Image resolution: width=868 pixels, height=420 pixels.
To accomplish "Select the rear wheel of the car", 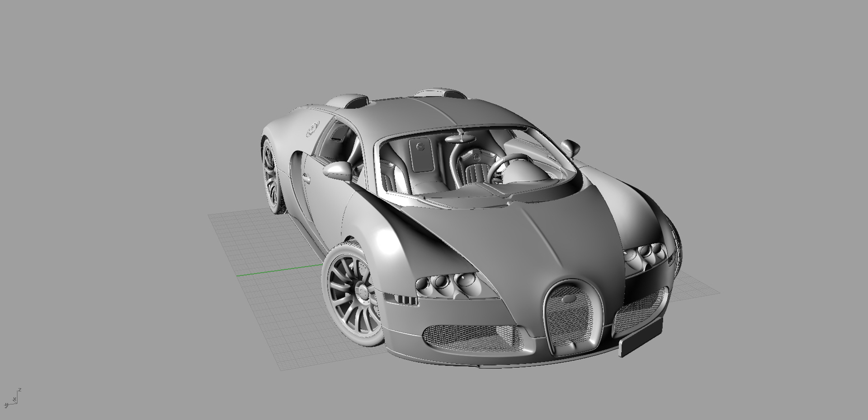I will (273, 177).
